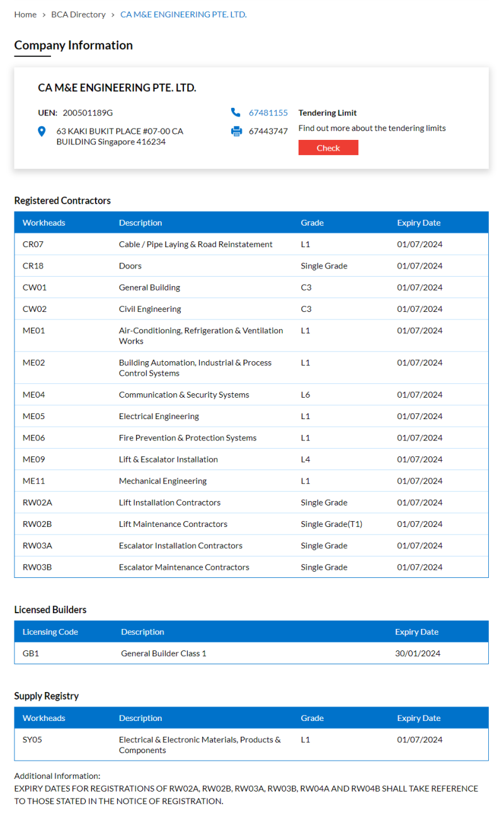504x813 pixels.
Task: Call phone number 67481155
Action: point(268,113)
